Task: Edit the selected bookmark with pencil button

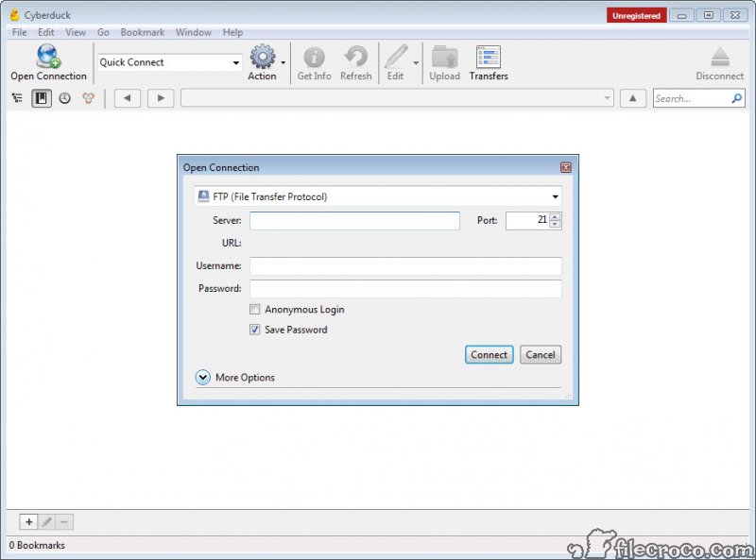Action: click(x=46, y=521)
